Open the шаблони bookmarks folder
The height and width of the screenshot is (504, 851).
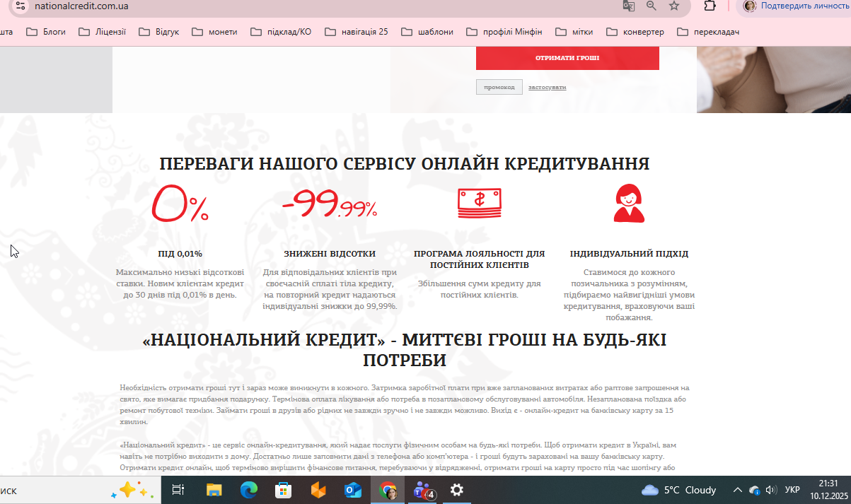pyautogui.click(x=427, y=32)
